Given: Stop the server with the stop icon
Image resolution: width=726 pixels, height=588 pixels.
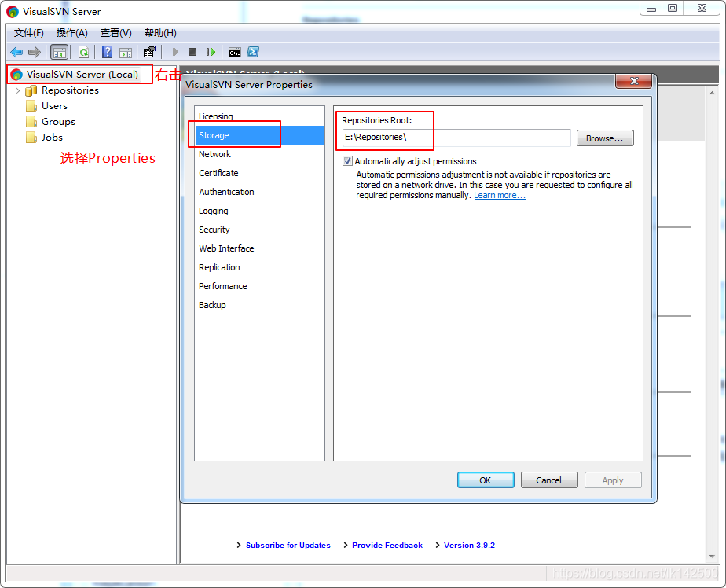Looking at the screenshot, I should pyautogui.click(x=192, y=52).
